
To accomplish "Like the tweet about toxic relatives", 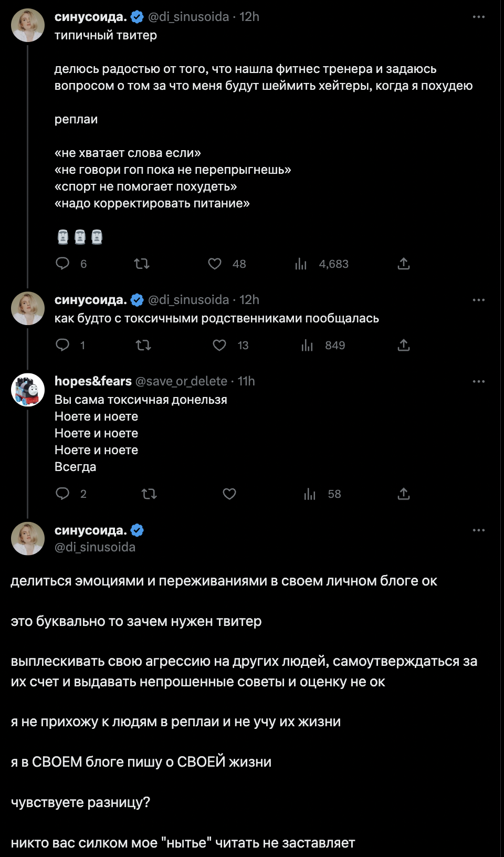I will point(219,345).
